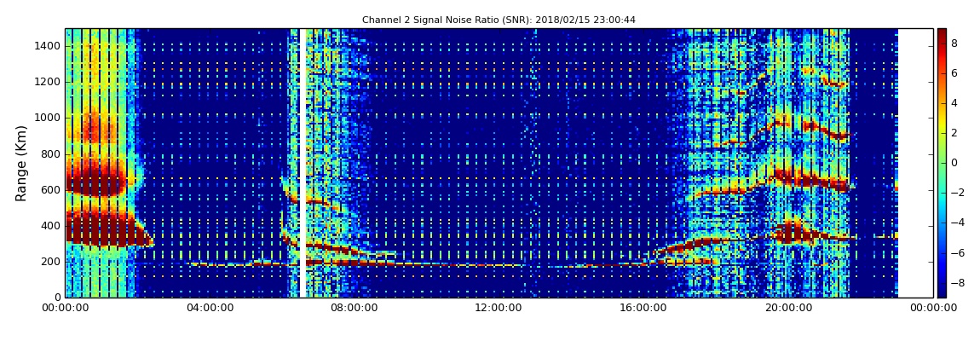Click the 800 range tick label
The image size is (980, 347).
[x=51, y=153]
